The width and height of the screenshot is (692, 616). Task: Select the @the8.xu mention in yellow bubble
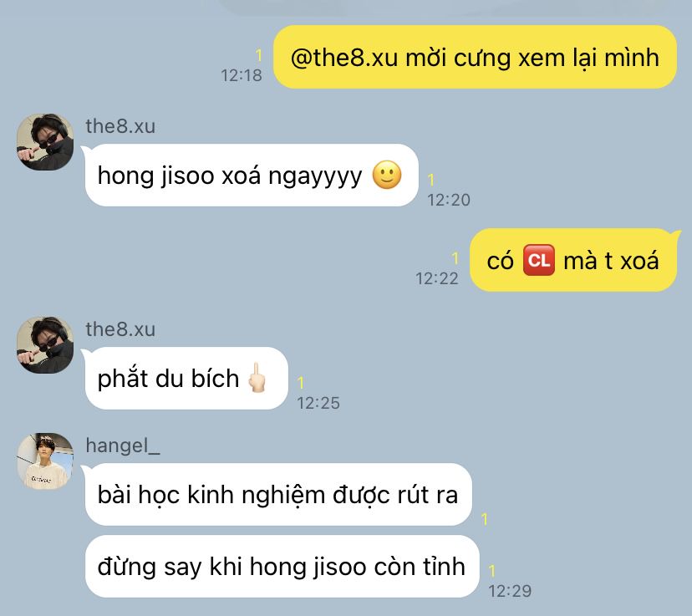tap(344, 58)
